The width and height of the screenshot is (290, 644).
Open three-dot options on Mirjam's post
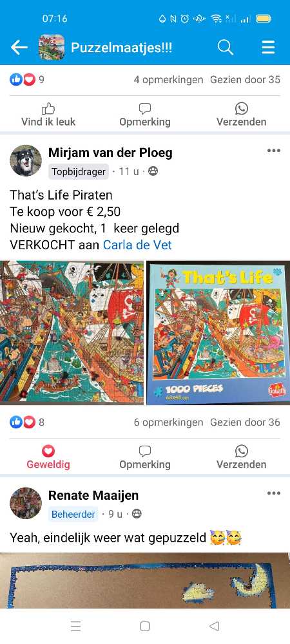(x=274, y=150)
